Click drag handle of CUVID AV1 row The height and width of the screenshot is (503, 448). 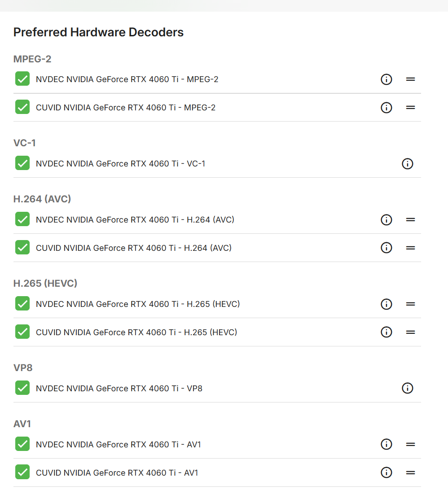pos(410,472)
